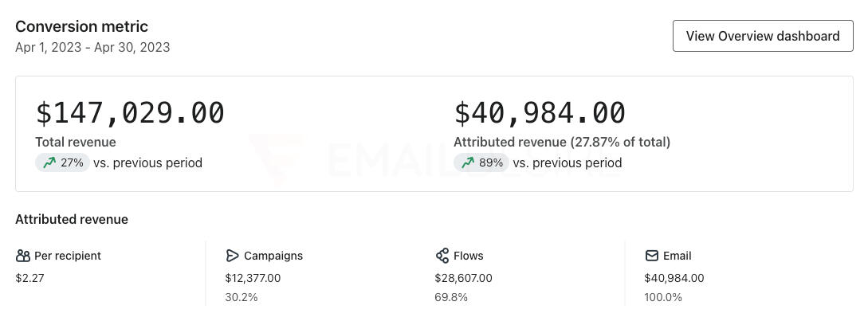Screen dimensions: 868x321
Task: Click the Conversion metric heading
Action: pyautogui.click(x=81, y=27)
